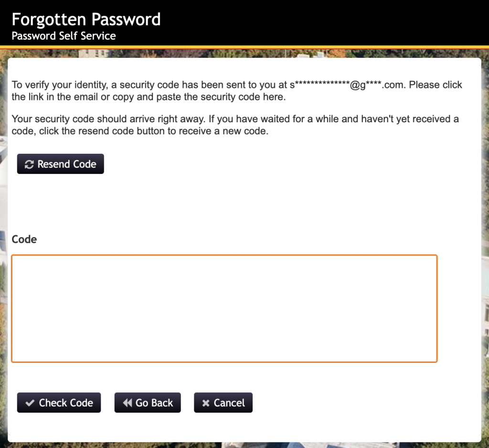489x448 pixels.
Task: Focus the Code text input box
Action: (x=224, y=309)
